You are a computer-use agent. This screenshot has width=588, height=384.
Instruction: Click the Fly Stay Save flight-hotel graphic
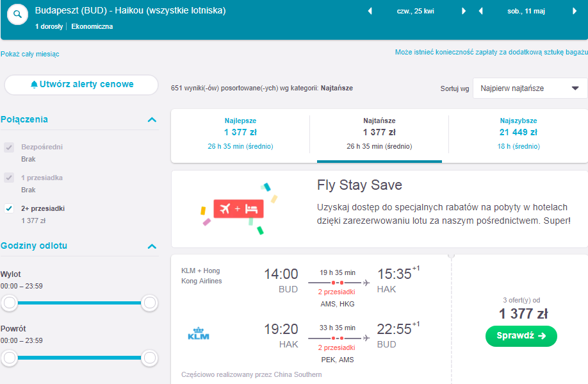239,209
